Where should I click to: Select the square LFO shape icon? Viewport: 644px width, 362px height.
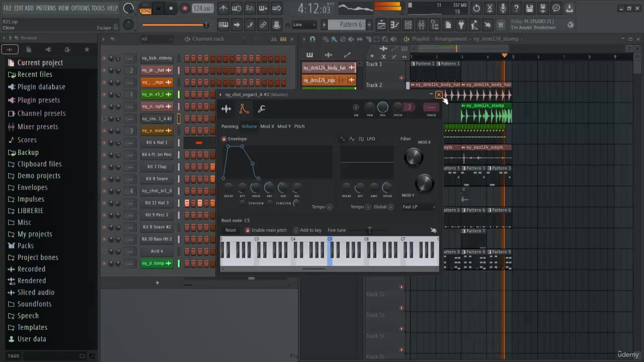361,139
